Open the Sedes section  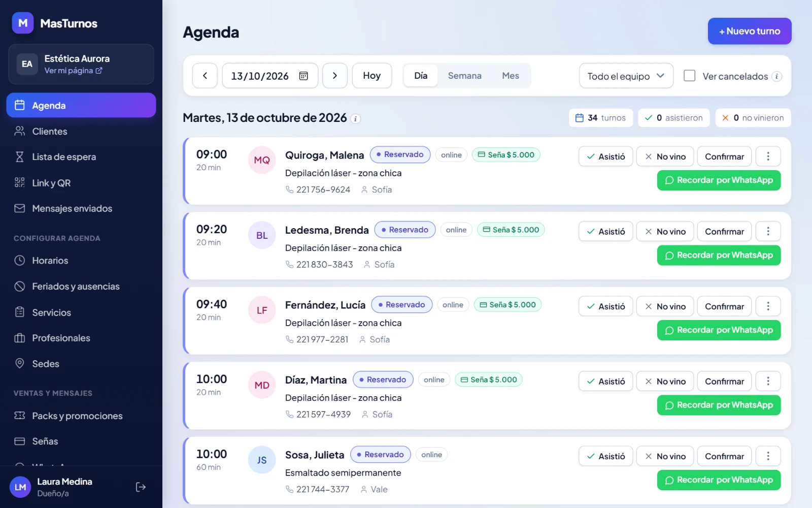81,364
